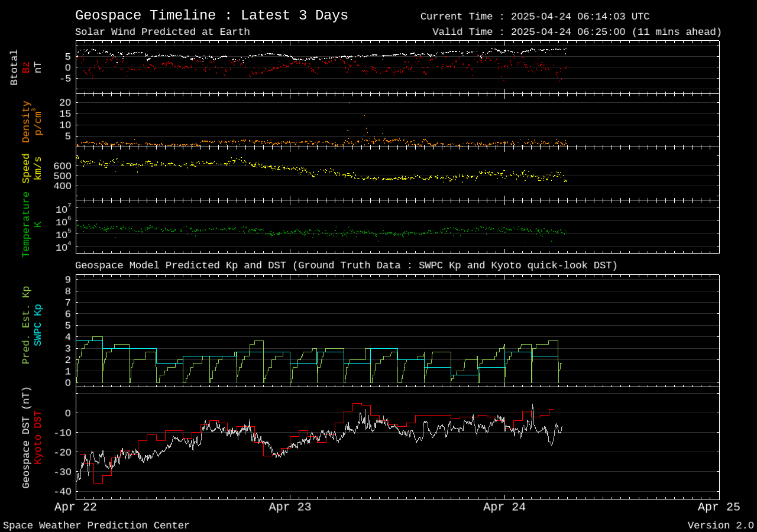Screen dimensions: 757x532
Task: Click the 'Pred. Est. Kp' legend label
Action: 26,325
